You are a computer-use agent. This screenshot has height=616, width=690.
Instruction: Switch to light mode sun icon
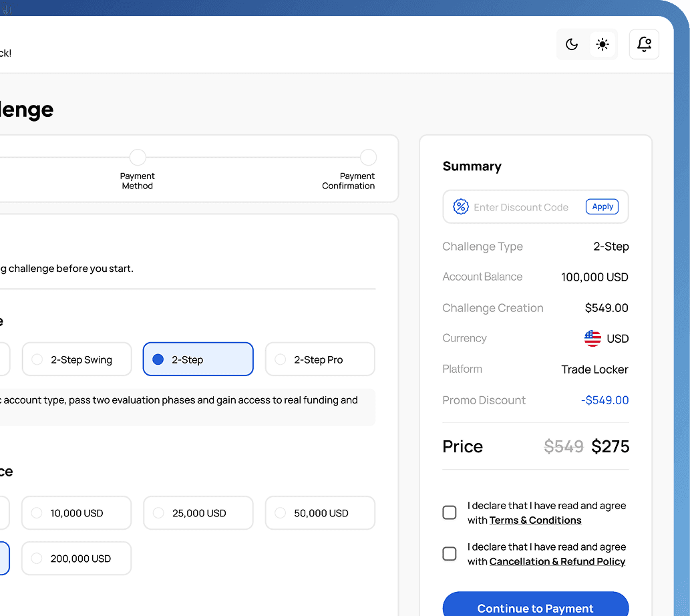coord(602,45)
